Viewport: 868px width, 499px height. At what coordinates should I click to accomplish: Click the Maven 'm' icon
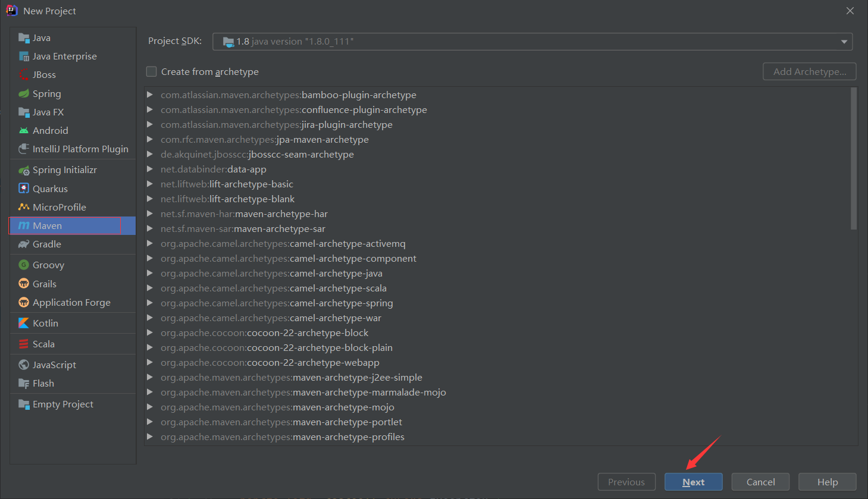[x=24, y=226]
